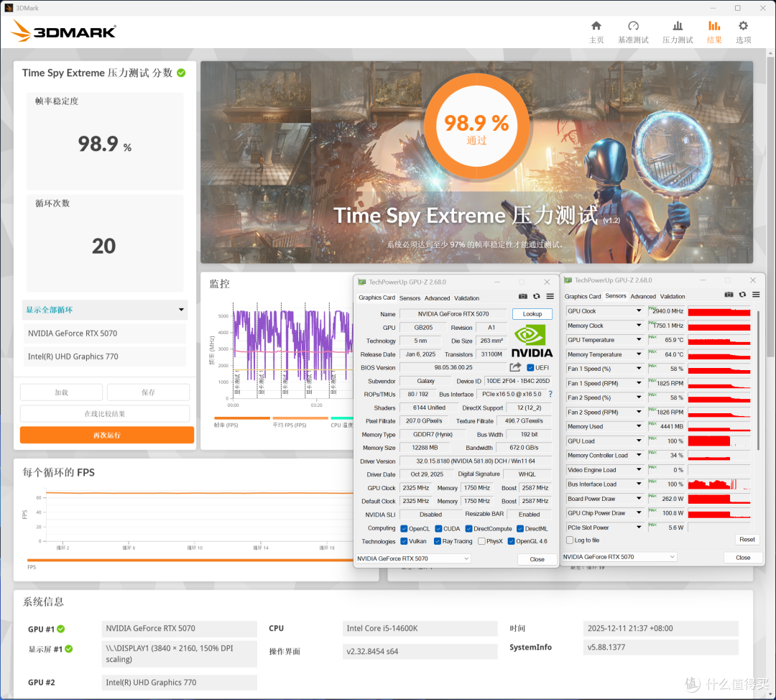Open GPU selector dropdown in left GPU-Z window
The image size is (776, 700).
pos(413,558)
